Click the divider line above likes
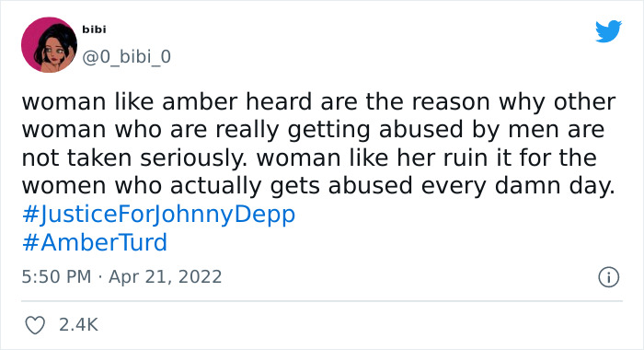Screen dimensions: 644x350 [322, 301]
